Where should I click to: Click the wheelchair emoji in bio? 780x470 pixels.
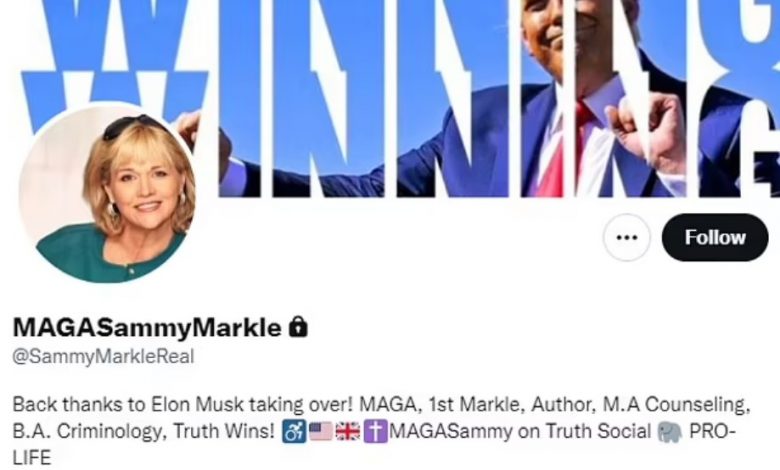[294, 431]
